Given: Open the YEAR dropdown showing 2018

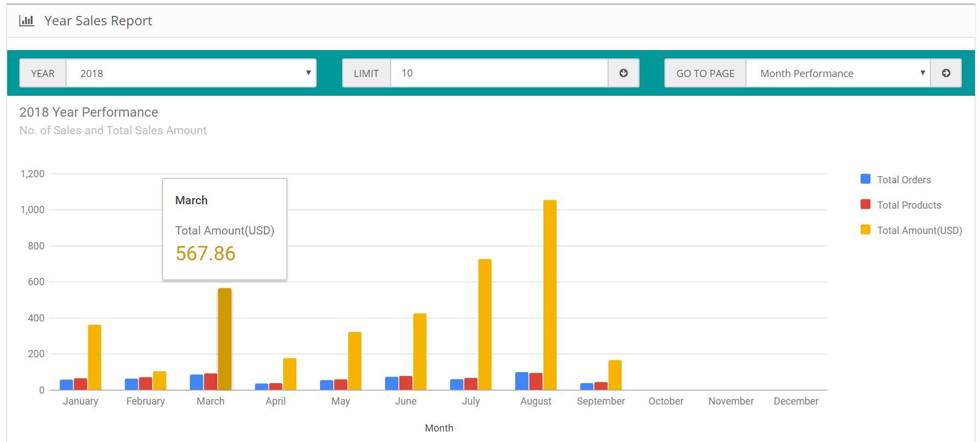Looking at the screenshot, I should click(191, 73).
